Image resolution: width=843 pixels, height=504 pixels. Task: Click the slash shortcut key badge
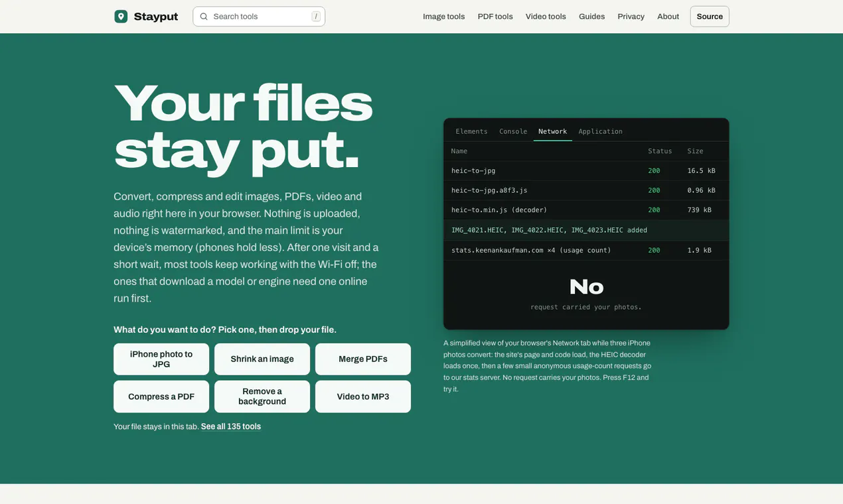tap(316, 17)
